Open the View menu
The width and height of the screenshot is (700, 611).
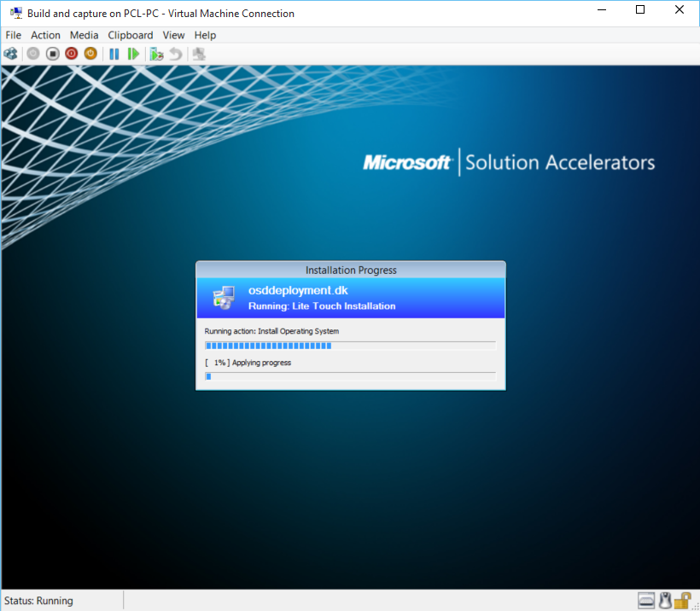pos(173,35)
